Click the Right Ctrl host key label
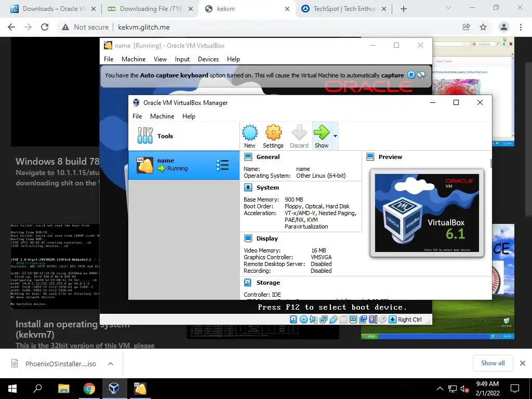Viewport: 532px width, 399px height. click(x=409, y=320)
